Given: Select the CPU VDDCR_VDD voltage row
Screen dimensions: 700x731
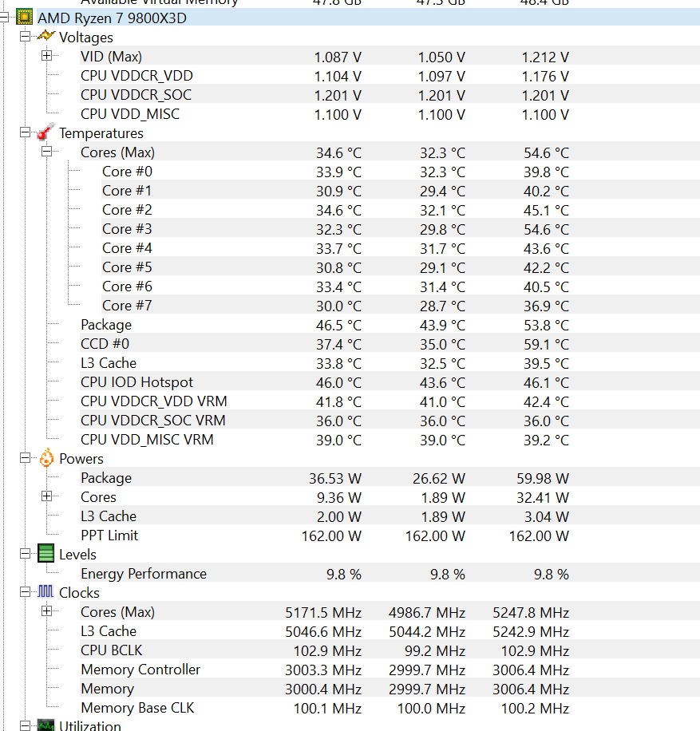Looking at the screenshot, I should coord(390,76).
